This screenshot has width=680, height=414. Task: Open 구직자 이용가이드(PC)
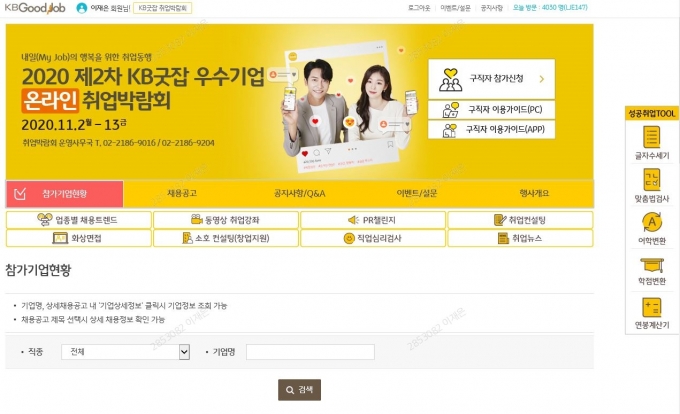click(x=491, y=110)
